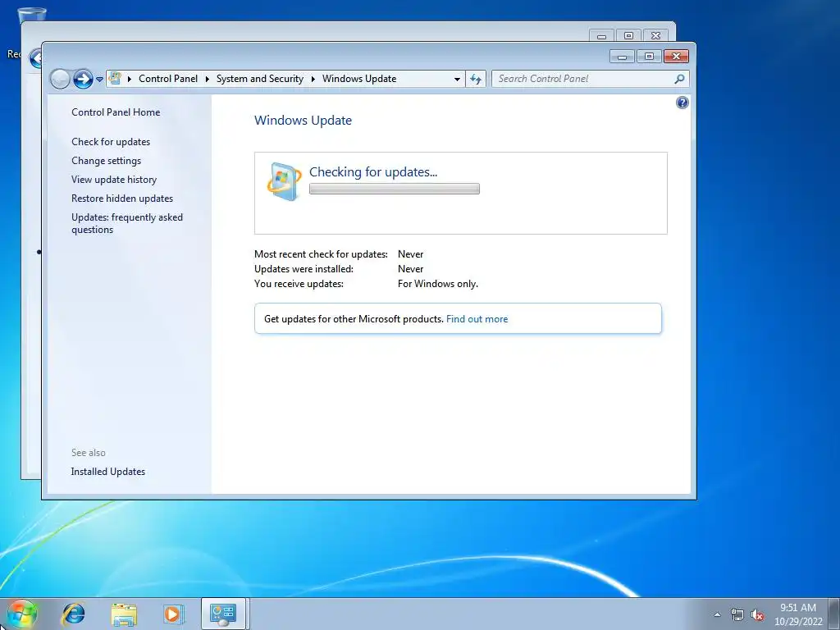Click 'For Windows only.' value text

[438, 283]
